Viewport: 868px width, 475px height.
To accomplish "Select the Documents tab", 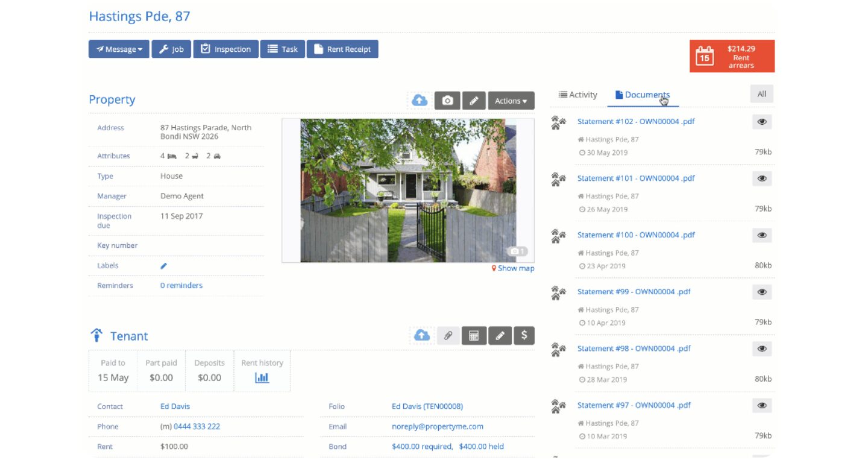I will 643,95.
